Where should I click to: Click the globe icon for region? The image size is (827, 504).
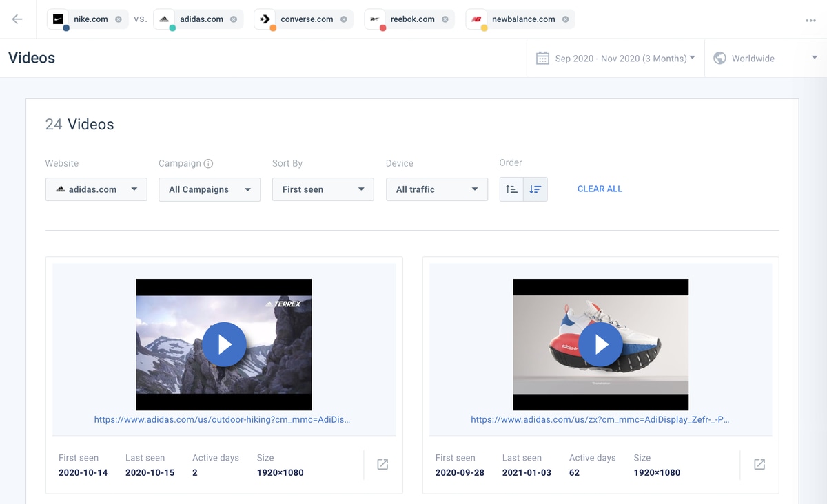click(x=719, y=59)
